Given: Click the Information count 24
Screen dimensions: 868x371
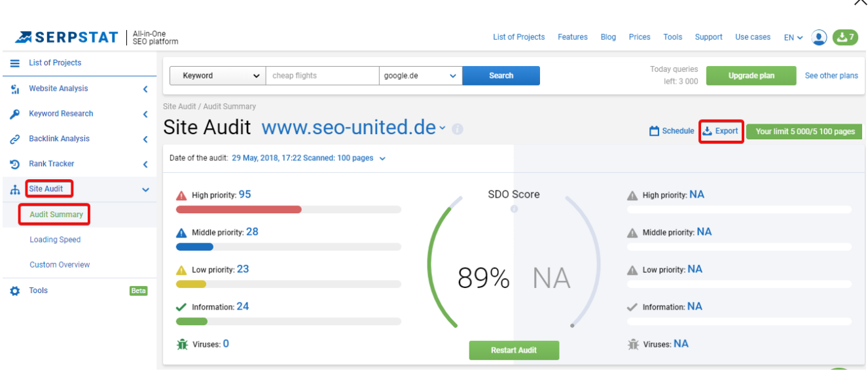Looking at the screenshot, I should 243,307.
